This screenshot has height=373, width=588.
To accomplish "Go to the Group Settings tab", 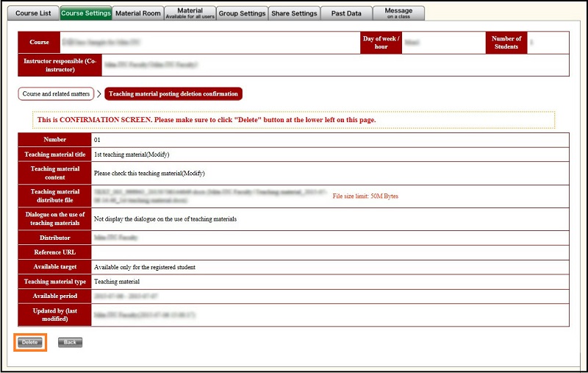I will [242, 13].
